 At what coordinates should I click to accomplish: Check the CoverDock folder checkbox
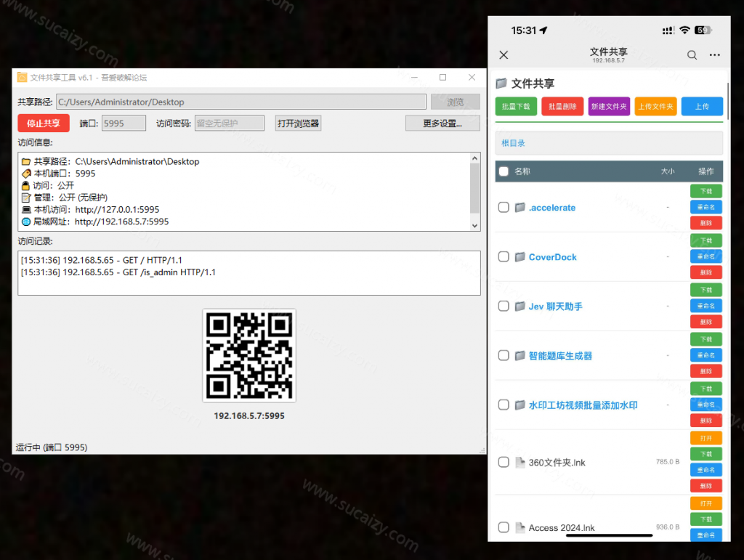pos(504,256)
